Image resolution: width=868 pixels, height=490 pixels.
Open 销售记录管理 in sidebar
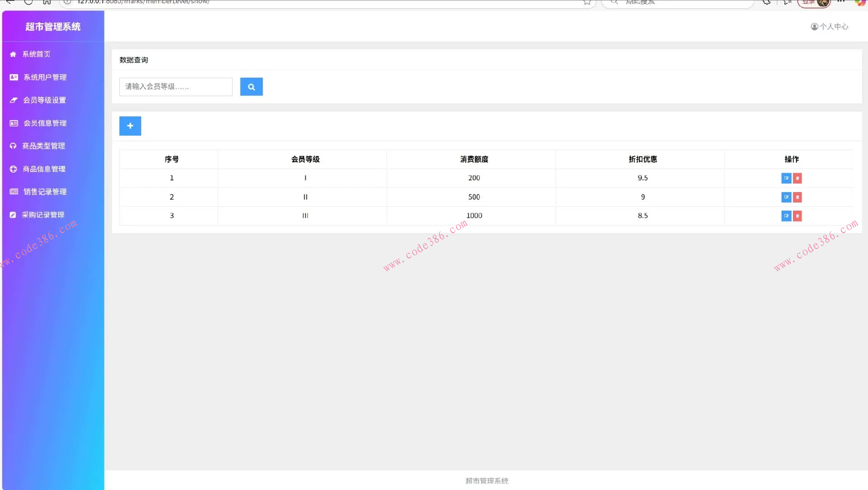45,192
